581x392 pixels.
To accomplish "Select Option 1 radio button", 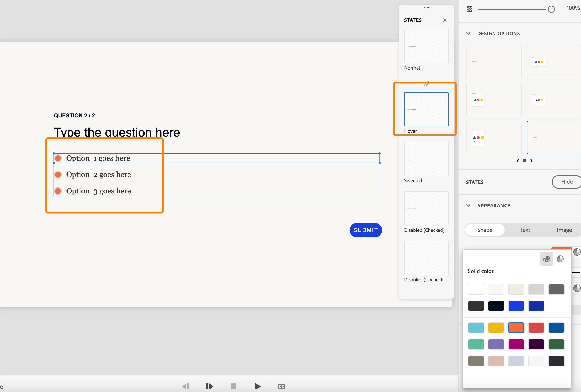I will point(58,158).
